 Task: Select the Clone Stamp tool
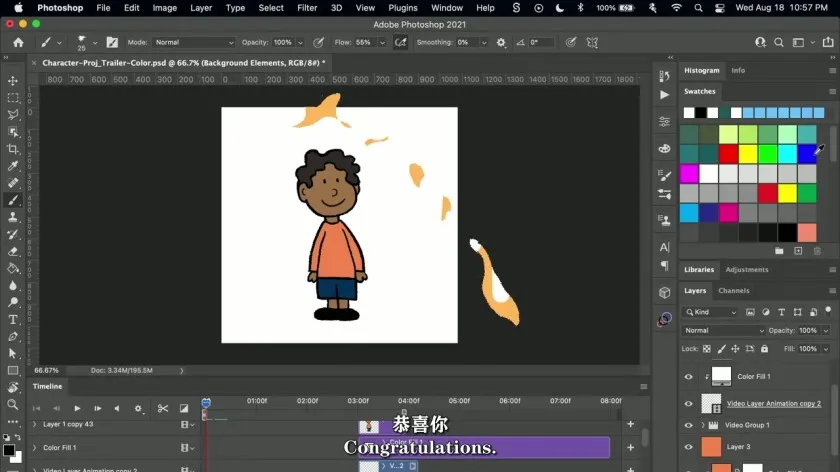coord(13,217)
